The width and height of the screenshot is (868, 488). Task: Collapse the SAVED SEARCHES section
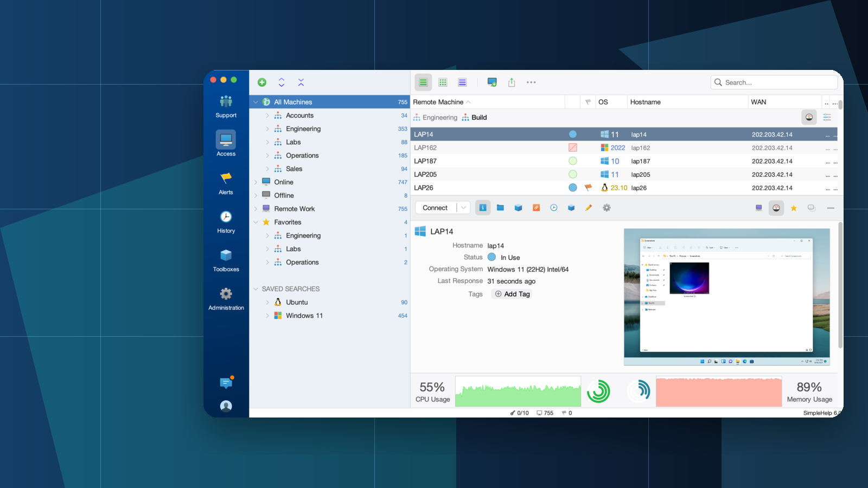coord(256,289)
